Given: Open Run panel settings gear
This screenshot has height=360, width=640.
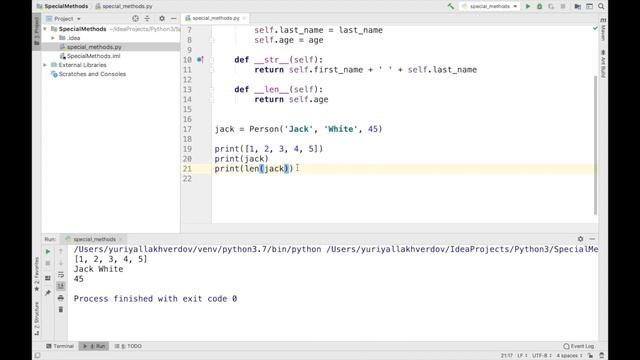Looking at the screenshot, I should point(580,239).
